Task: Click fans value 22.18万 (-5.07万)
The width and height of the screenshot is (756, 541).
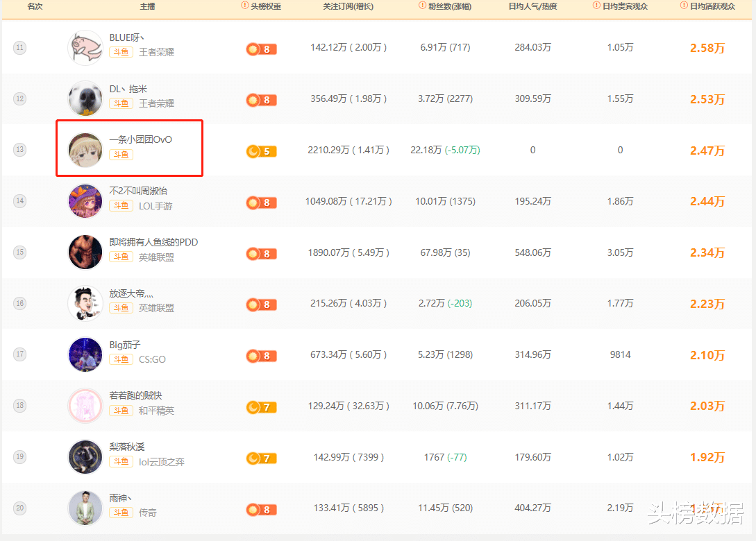Action: [445, 150]
